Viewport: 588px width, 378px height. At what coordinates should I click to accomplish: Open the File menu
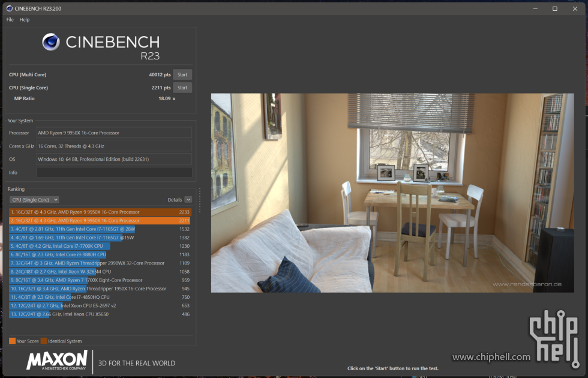pos(10,19)
